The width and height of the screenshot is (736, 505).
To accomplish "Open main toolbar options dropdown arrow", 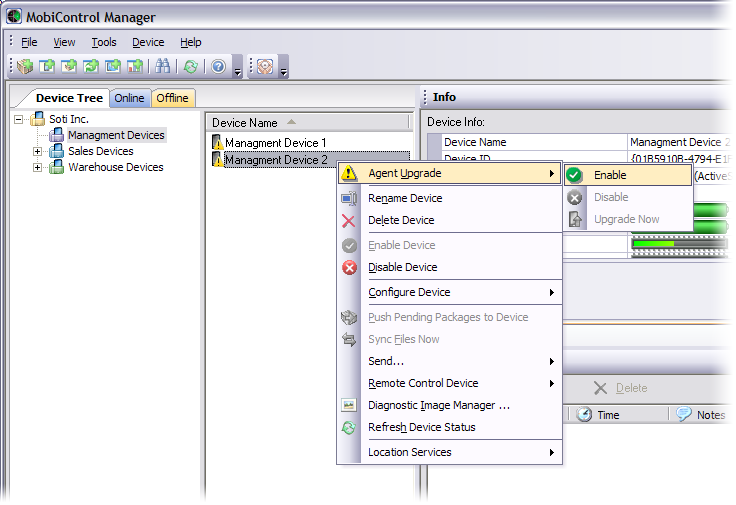I will pyautogui.click(x=238, y=72).
